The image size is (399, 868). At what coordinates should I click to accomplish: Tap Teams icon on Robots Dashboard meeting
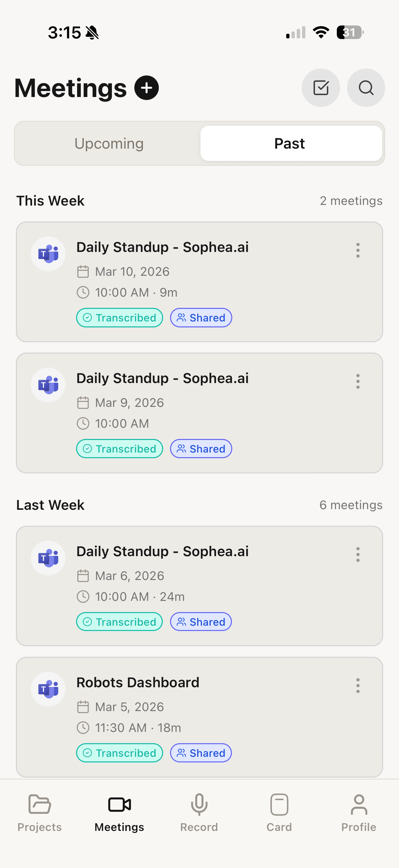[x=48, y=689]
